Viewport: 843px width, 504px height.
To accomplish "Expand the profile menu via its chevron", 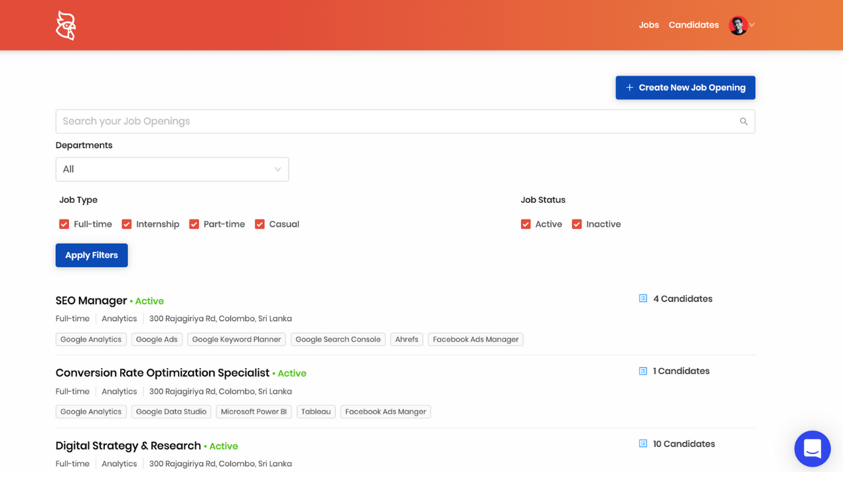I will click(x=752, y=25).
